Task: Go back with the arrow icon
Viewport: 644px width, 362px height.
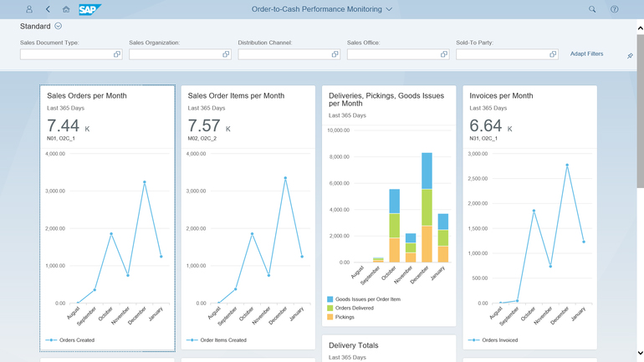Action: click(48, 9)
